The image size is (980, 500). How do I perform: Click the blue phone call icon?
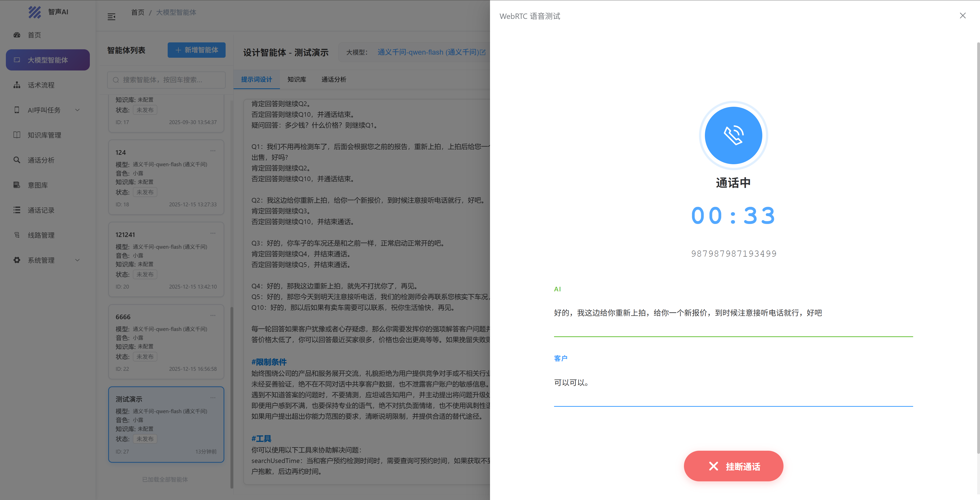coord(733,136)
